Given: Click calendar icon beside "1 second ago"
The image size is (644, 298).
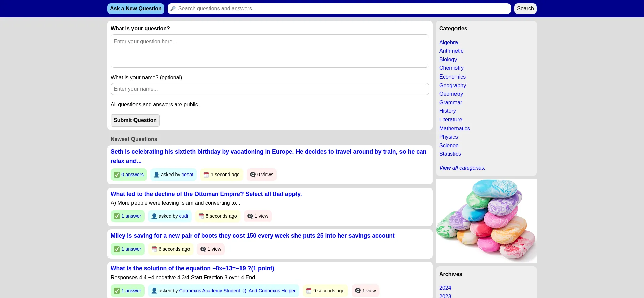Looking at the screenshot, I should tap(206, 175).
